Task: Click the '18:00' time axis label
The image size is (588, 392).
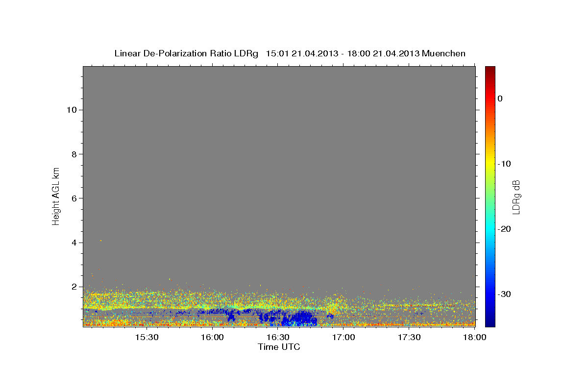Action: pos(474,337)
